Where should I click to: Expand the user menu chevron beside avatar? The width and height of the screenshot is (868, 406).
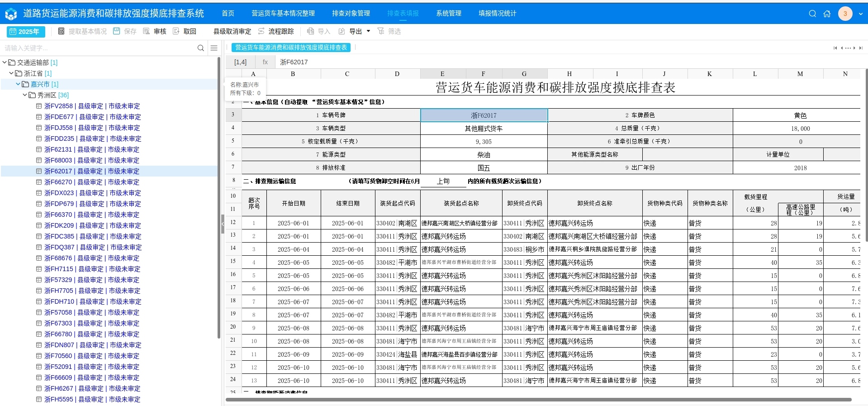click(x=860, y=14)
